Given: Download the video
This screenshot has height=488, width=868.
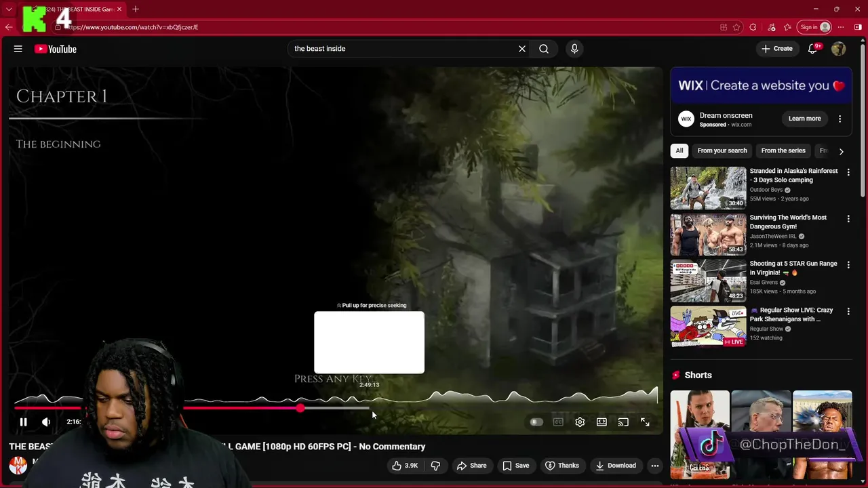Looking at the screenshot, I should pyautogui.click(x=616, y=466).
